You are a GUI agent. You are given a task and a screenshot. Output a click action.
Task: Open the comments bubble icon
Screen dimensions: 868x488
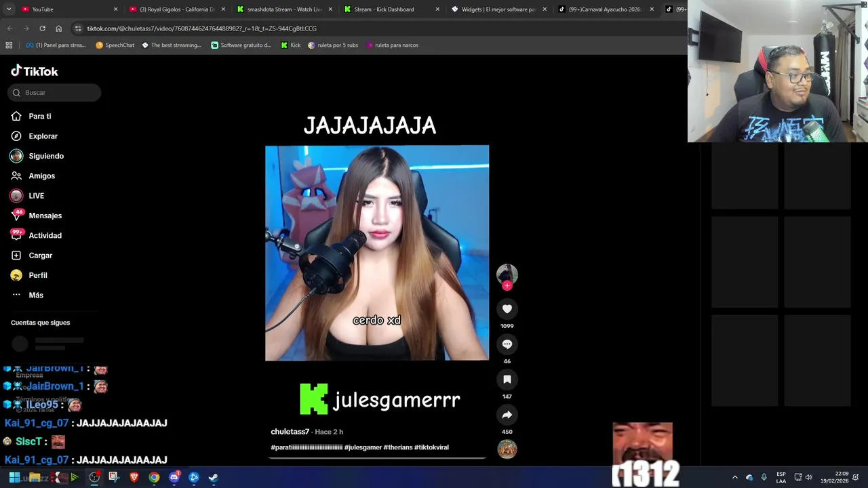pyautogui.click(x=507, y=344)
